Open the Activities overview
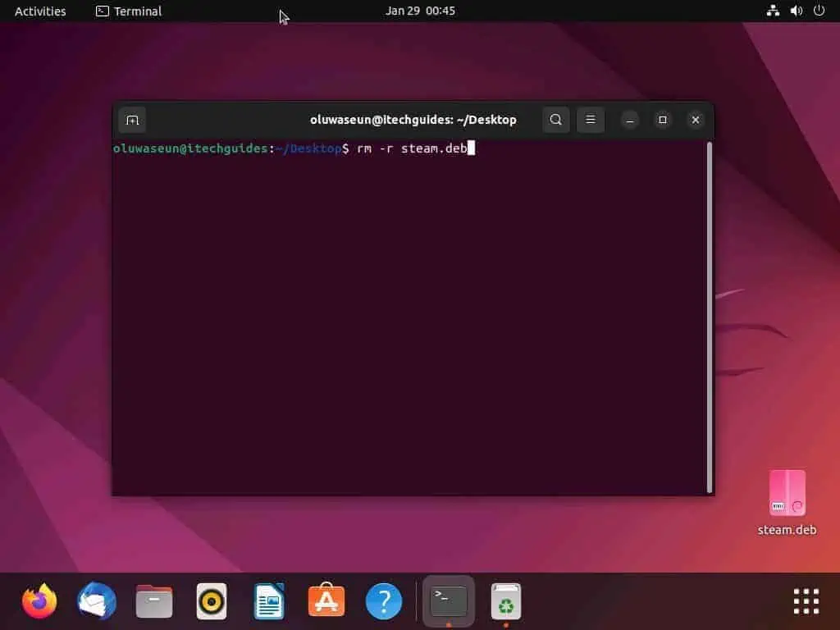This screenshot has height=630, width=840. 40,11
